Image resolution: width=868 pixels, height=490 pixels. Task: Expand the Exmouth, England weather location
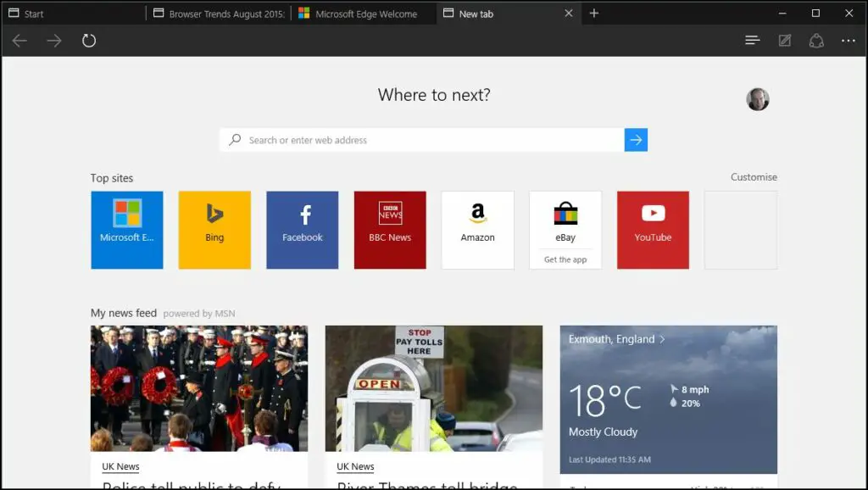tap(617, 339)
